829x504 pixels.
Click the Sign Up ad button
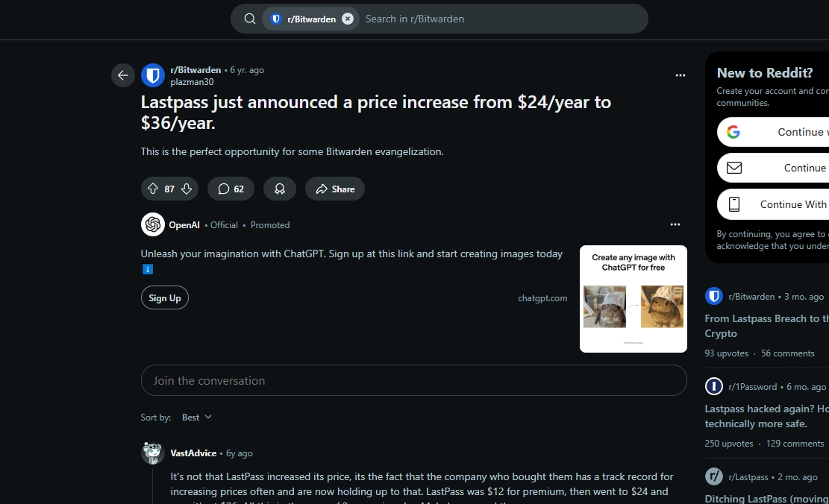pyautogui.click(x=164, y=297)
